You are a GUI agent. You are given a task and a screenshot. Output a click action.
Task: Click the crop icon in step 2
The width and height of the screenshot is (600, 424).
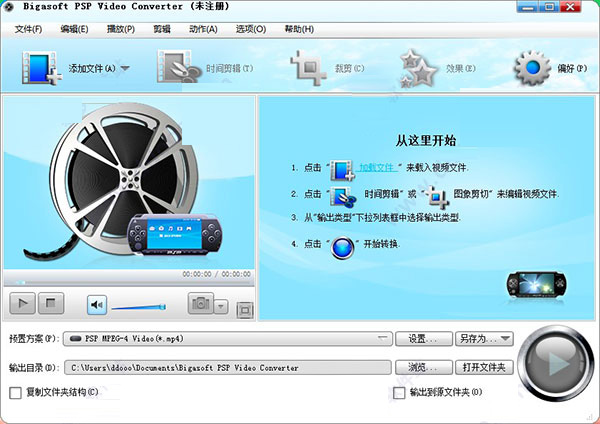click(x=437, y=197)
